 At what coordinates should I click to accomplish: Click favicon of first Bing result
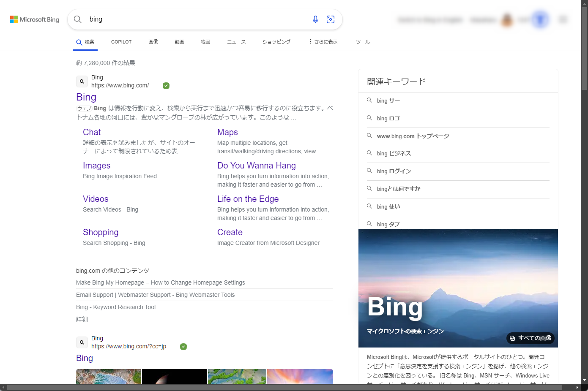click(x=82, y=81)
